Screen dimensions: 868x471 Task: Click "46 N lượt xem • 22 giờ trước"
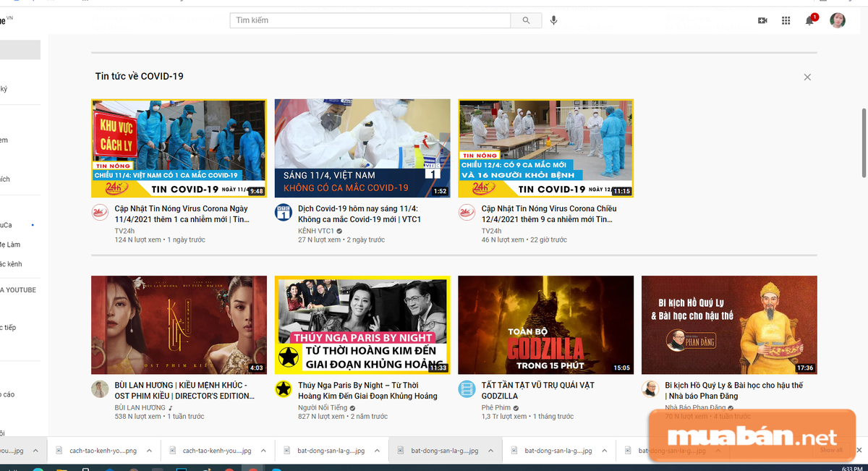coord(524,239)
